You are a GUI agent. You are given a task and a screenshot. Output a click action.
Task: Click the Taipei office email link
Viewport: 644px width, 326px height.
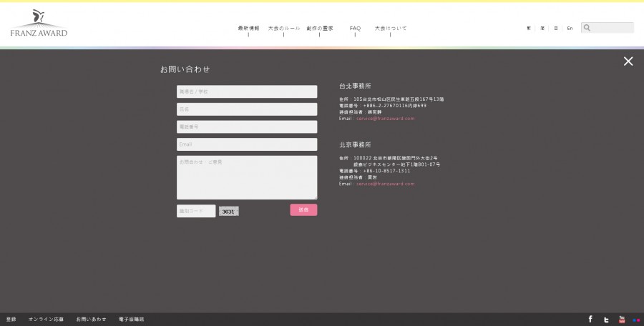385,119
